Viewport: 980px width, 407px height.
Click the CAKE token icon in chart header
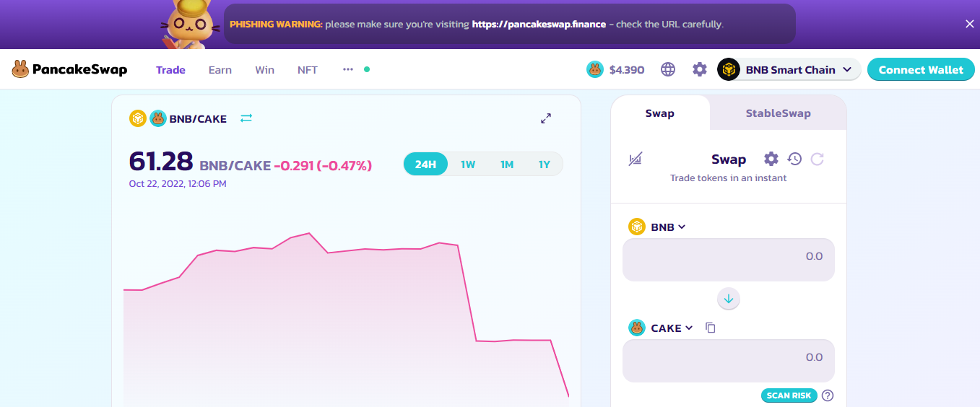(x=158, y=118)
